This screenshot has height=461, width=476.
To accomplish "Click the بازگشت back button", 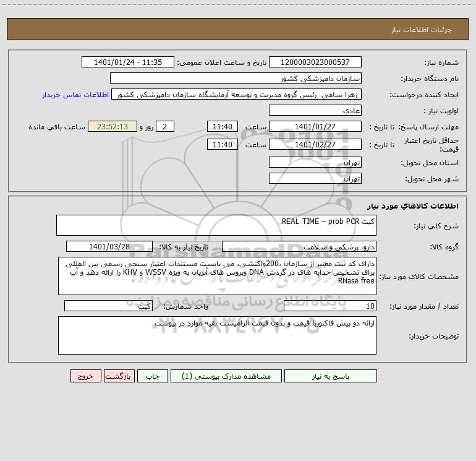I will [119, 376].
